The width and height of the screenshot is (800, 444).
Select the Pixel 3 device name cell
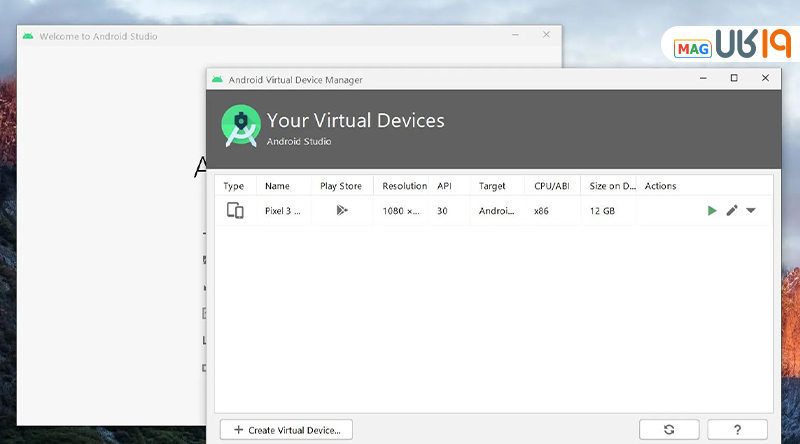coord(283,211)
